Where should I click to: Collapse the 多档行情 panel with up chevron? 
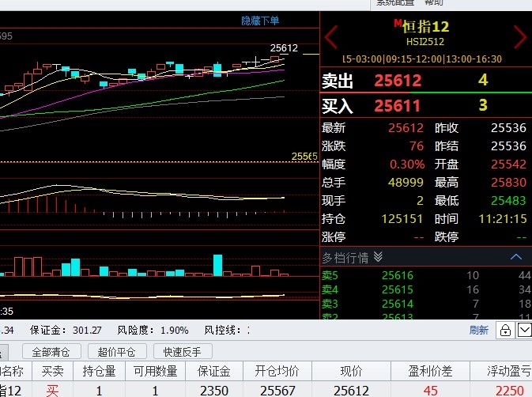click(x=516, y=257)
